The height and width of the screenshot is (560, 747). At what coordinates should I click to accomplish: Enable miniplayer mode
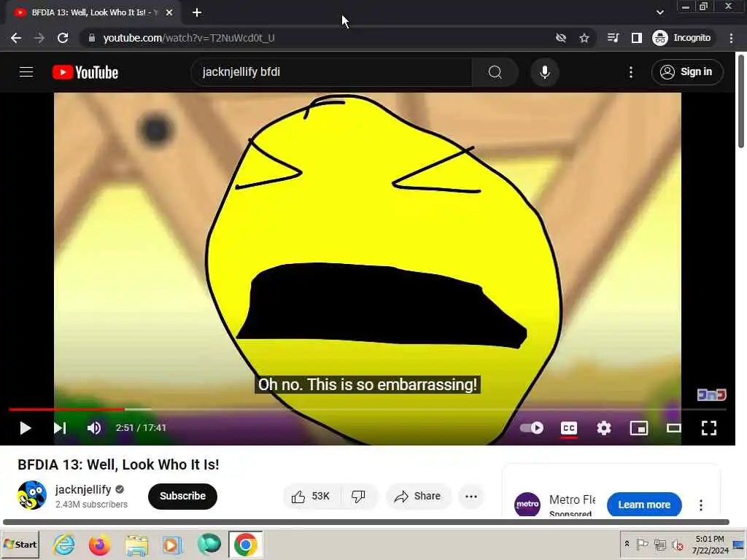coord(638,428)
